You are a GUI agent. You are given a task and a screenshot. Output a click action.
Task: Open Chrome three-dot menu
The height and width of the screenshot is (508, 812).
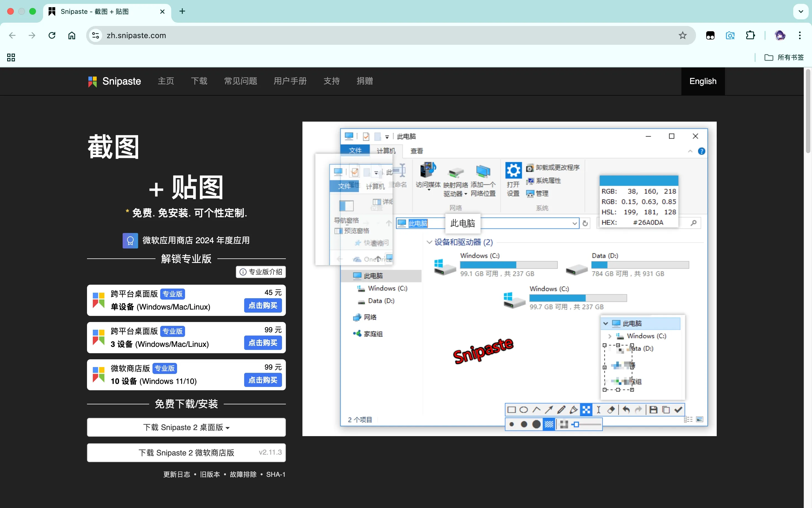(800, 35)
